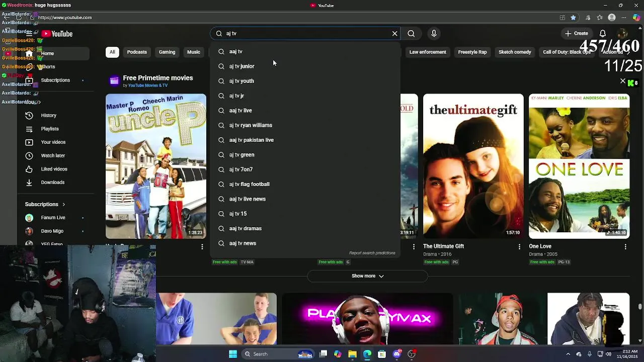Open Downloads in the sidebar
This screenshot has height=362, width=644.
(53, 183)
